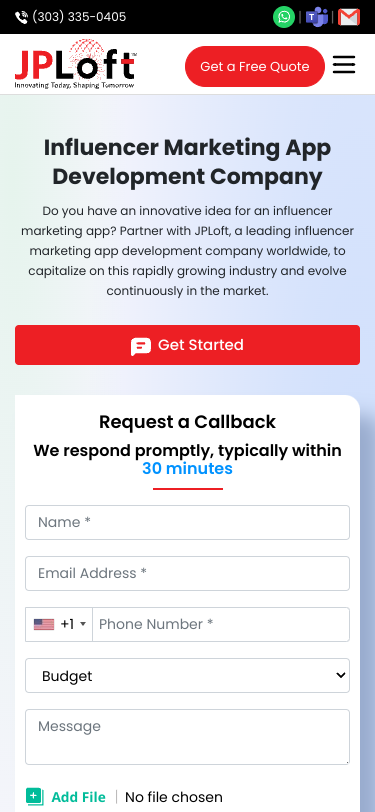The width and height of the screenshot is (375, 812).
Task: Click the chat icon in Get Started
Action: tap(141, 346)
